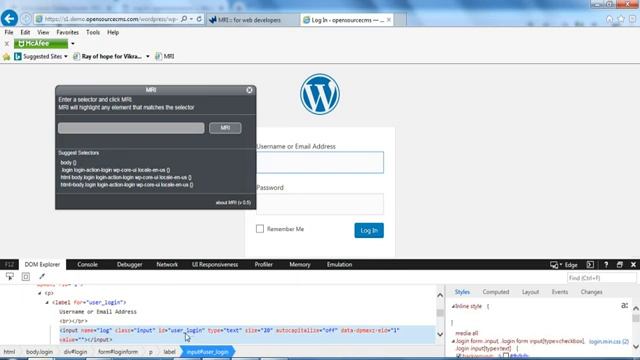Click the color picker eyedropper icon

tap(42, 276)
